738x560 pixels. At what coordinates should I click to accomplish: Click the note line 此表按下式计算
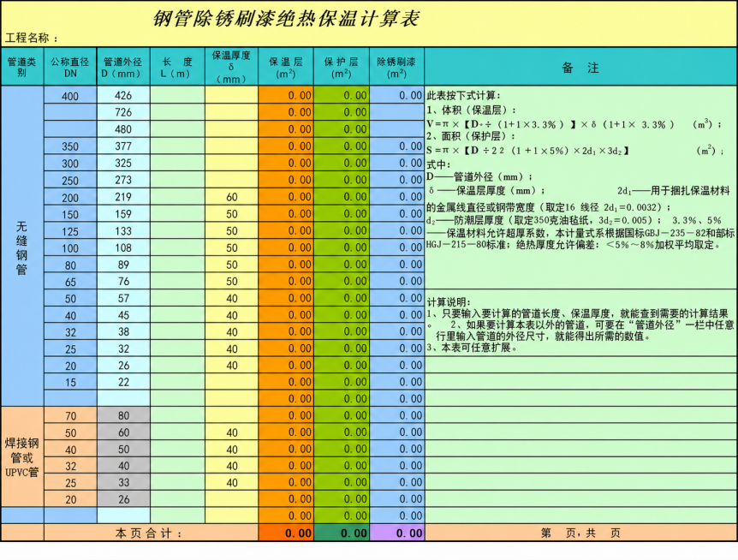click(463, 96)
